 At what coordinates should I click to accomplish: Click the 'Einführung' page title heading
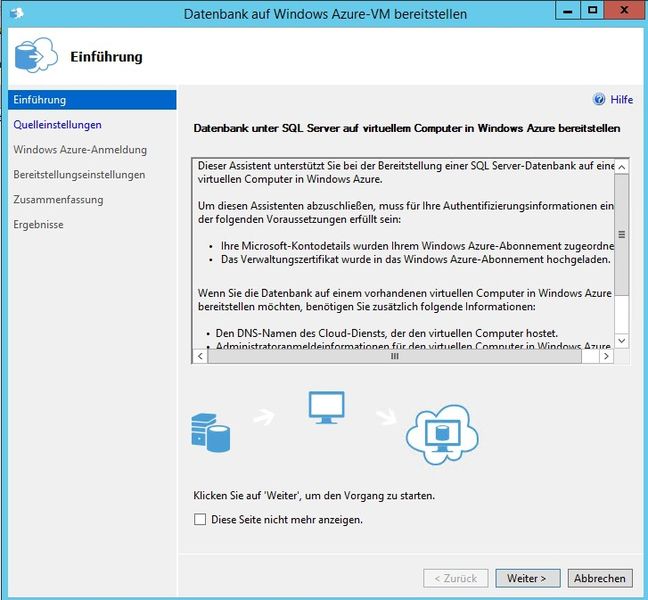tap(106, 57)
